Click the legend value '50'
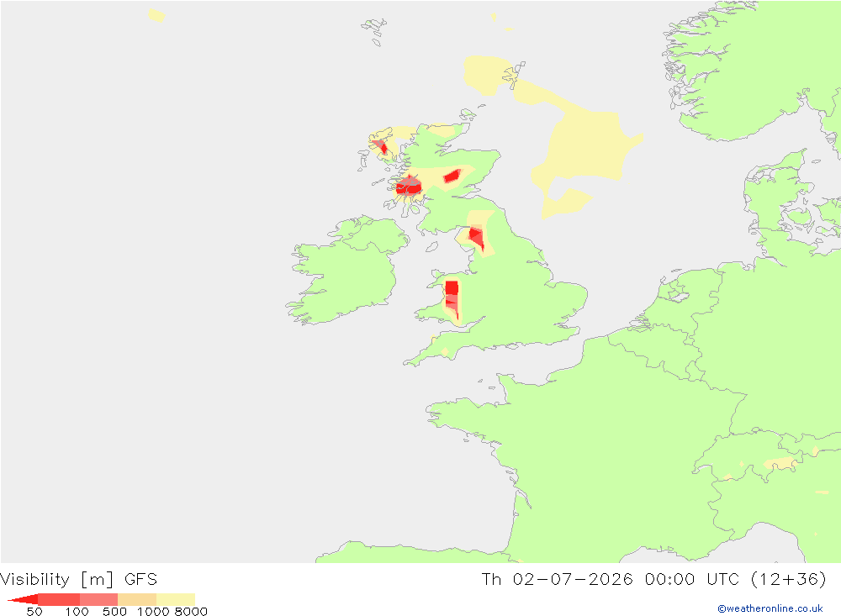The height and width of the screenshot is (616, 841). pos(34,611)
